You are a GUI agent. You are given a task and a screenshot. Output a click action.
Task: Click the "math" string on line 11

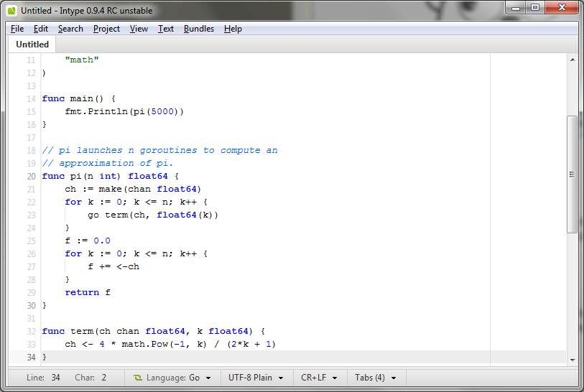[82, 60]
